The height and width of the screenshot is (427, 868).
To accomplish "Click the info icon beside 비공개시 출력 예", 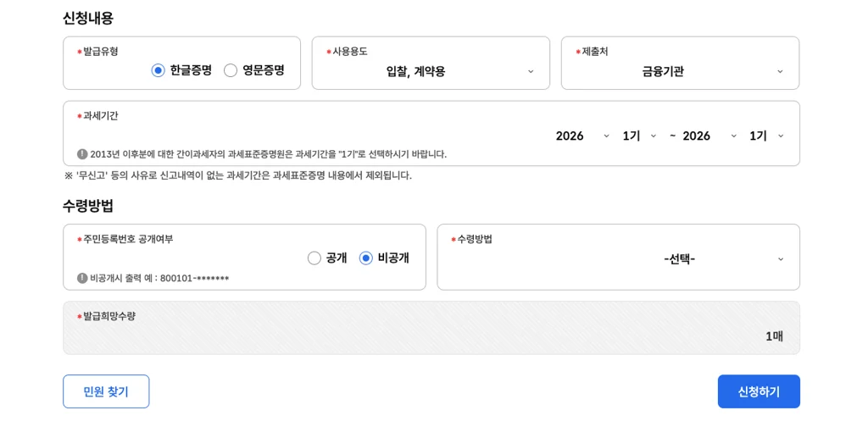I will tap(82, 278).
